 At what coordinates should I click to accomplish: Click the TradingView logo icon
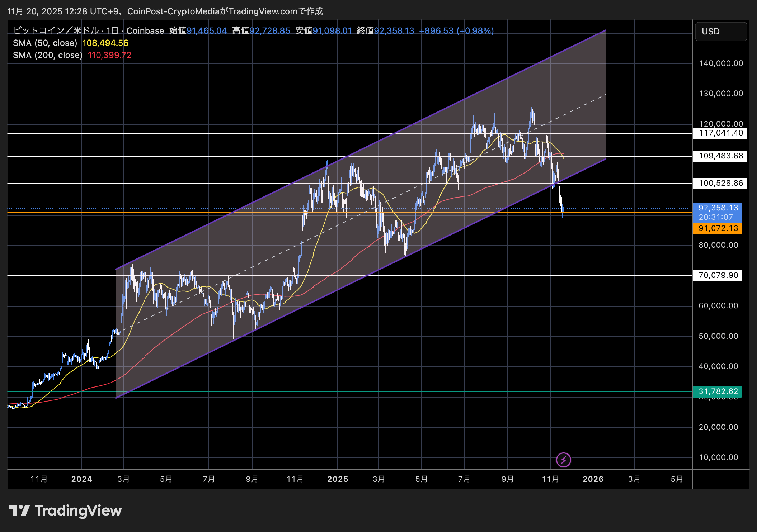click(19, 510)
